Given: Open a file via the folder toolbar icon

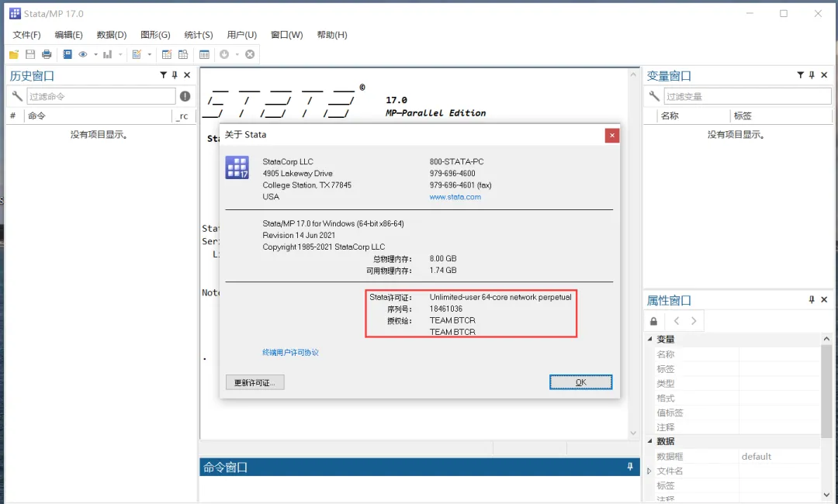Looking at the screenshot, I should click(14, 54).
